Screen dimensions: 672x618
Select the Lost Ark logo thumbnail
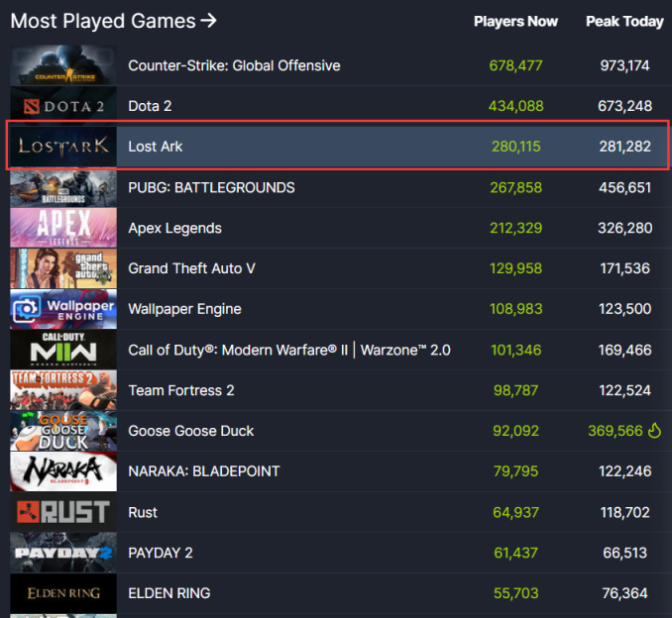click(63, 147)
